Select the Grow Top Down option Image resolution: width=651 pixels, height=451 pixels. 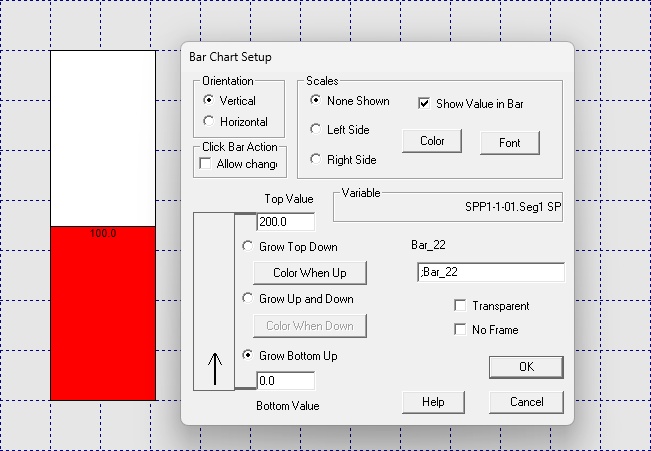(x=248, y=246)
